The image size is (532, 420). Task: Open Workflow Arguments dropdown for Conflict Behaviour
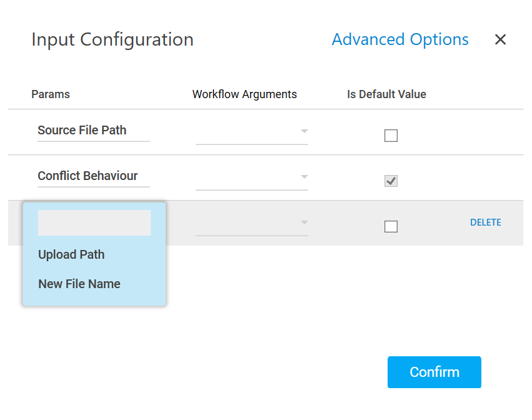[251, 177]
